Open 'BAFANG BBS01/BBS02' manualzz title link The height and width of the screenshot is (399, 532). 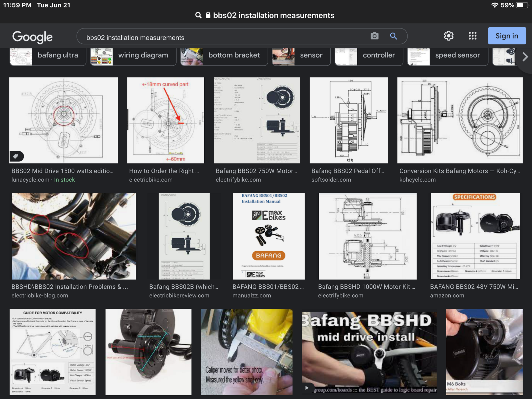[268, 287]
